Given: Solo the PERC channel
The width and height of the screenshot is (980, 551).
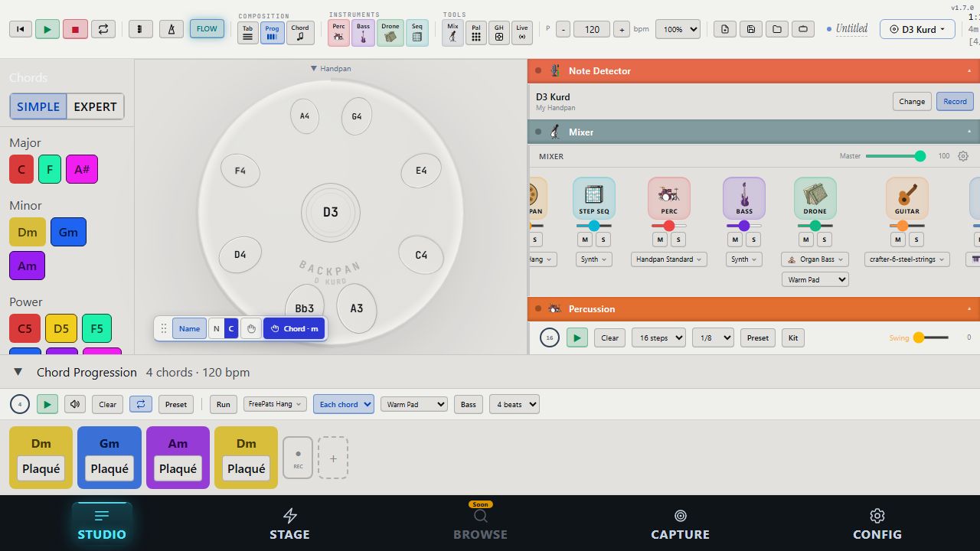Looking at the screenshot, I should (678, 240).
